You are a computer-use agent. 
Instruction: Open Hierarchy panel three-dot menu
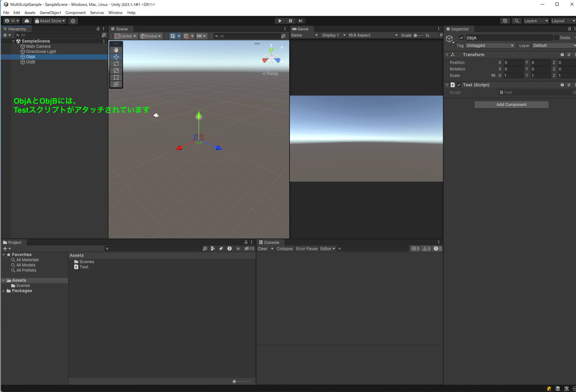104,29
